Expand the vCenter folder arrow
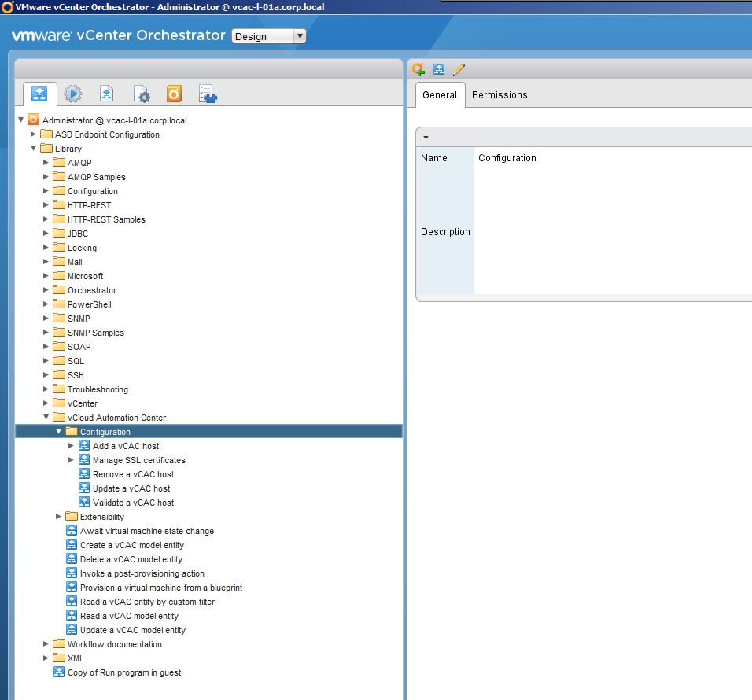This screenshot has height=700, width=752. (x=46, y=403)
